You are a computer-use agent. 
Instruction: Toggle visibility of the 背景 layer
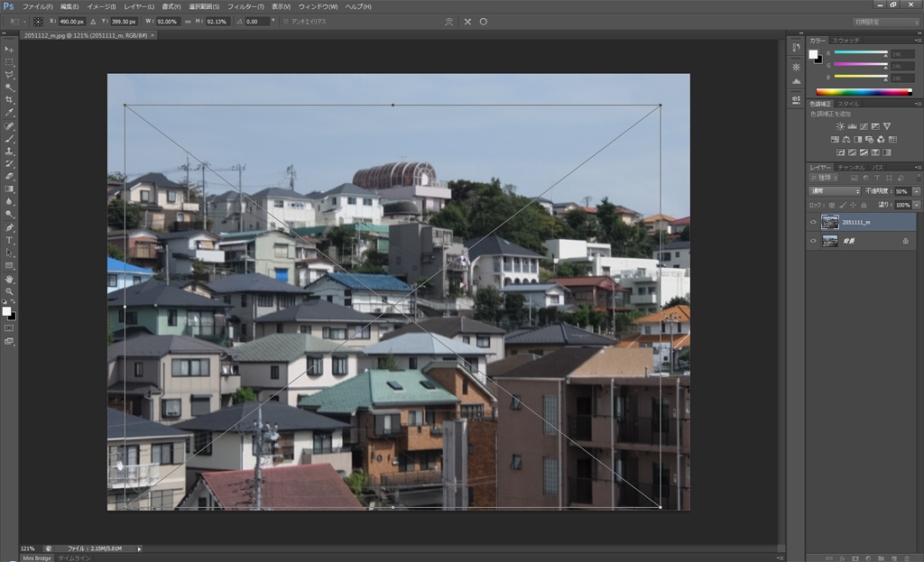pos(813,241)
